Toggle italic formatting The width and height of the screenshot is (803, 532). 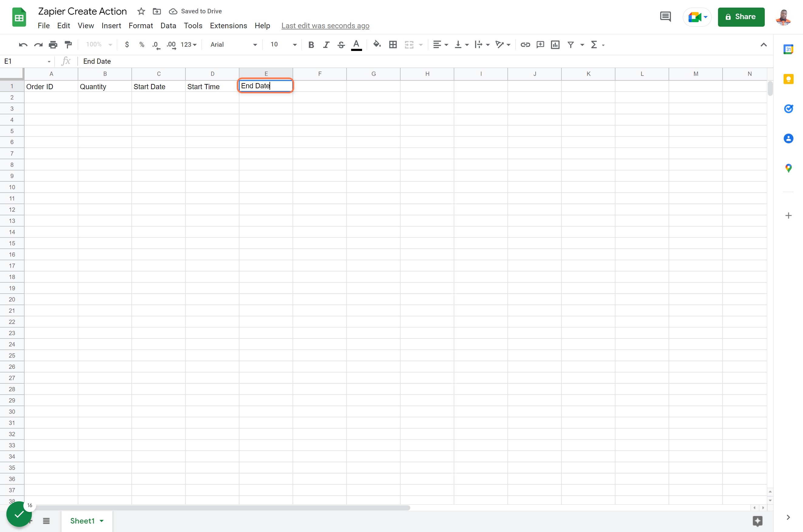(326, 45)
